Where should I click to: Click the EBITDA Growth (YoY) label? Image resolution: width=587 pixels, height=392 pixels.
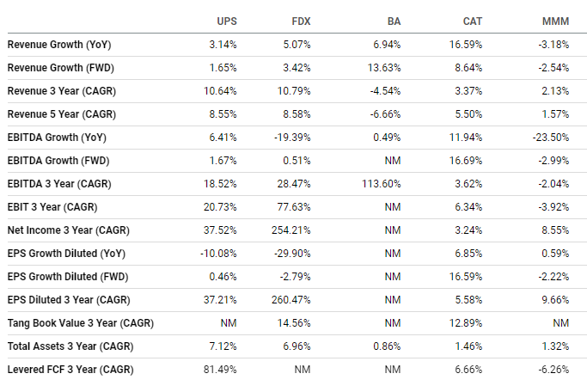tap(58, 137)
